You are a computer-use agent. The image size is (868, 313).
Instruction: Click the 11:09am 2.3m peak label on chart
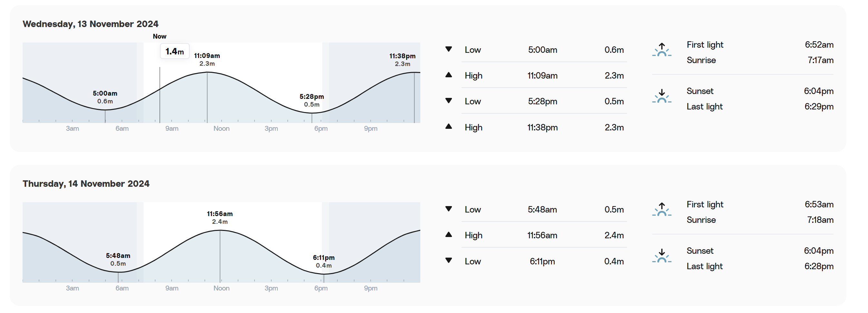[x=207, y=59]
